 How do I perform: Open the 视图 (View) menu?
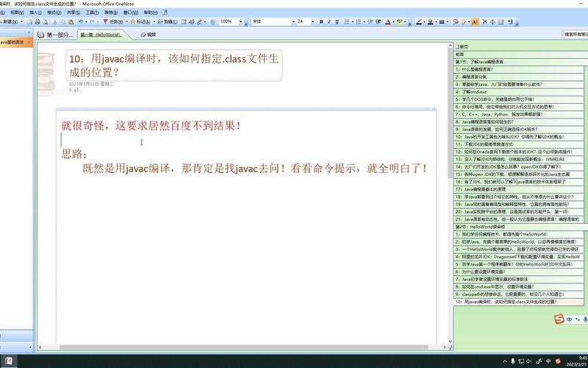tap(17, 13)
